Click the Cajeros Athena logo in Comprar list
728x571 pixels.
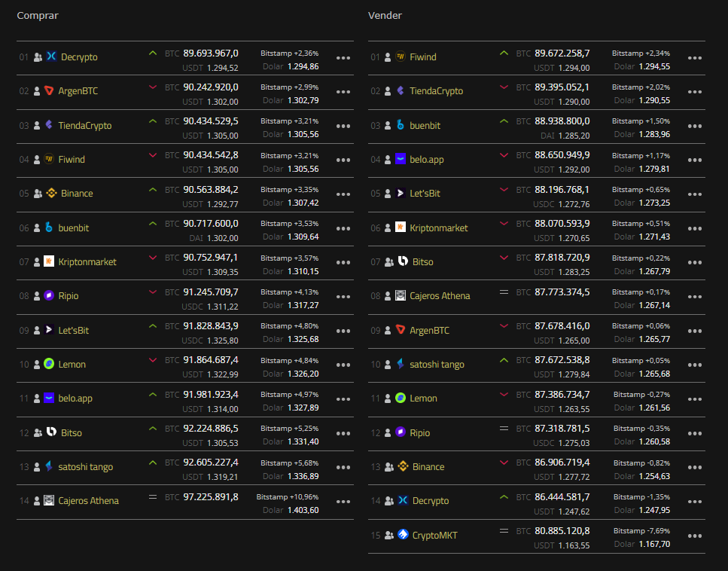pyautogui.click(x=49, y=500)
